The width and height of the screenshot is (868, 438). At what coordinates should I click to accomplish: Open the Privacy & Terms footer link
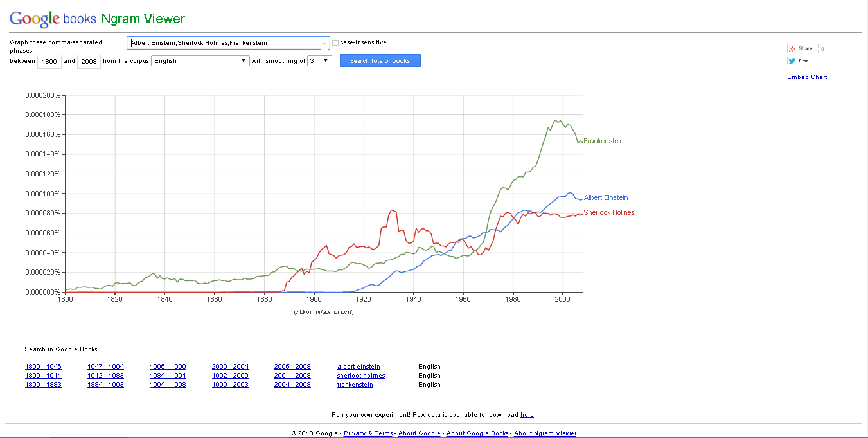tap(368, 433)
